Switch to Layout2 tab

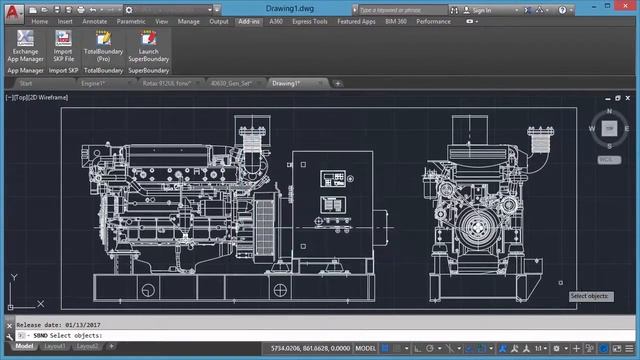point(87,347)
